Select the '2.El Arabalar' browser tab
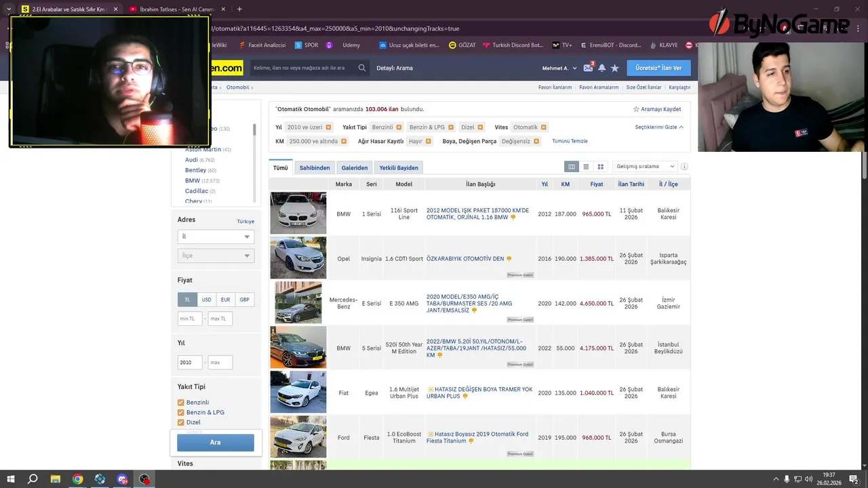This screenshot has height=488, width=868. 71,9
